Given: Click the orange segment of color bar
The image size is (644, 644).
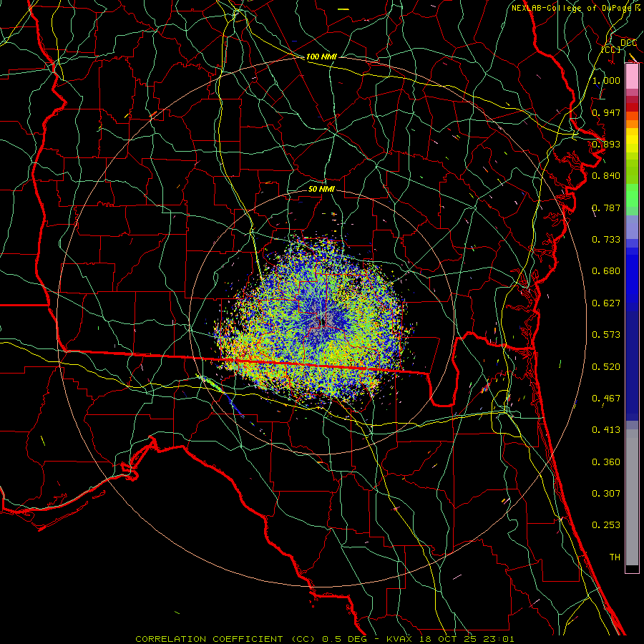Looking at the screenshot, I should [632, 120].
